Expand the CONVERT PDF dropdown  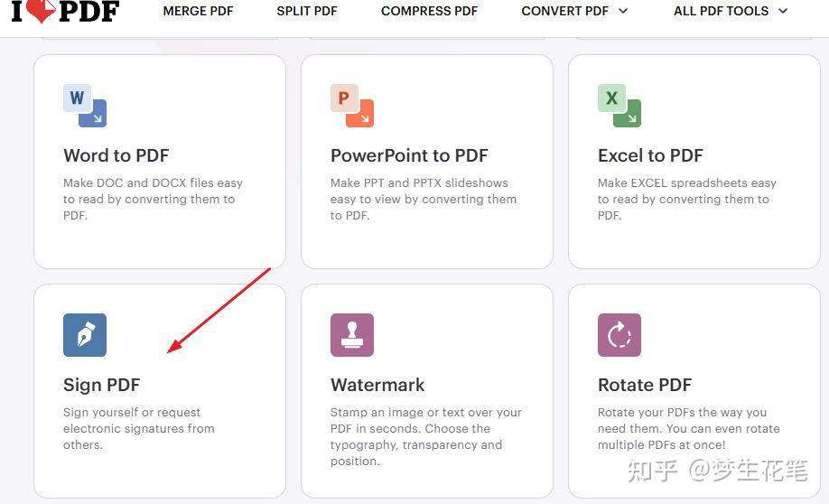point(564,11)
